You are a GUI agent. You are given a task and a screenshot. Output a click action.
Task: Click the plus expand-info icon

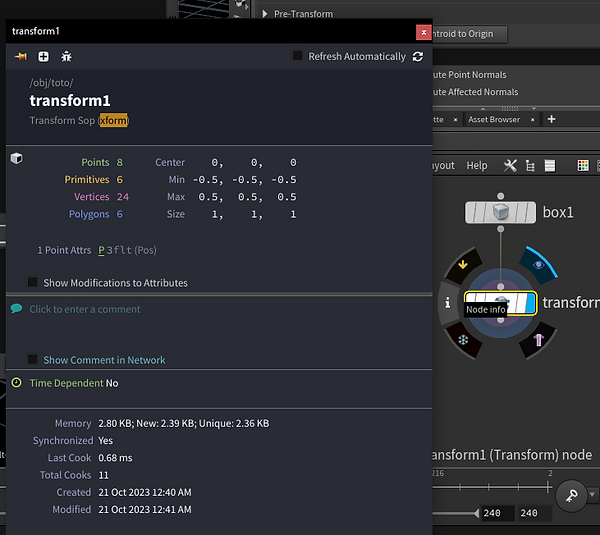[43, 57]
